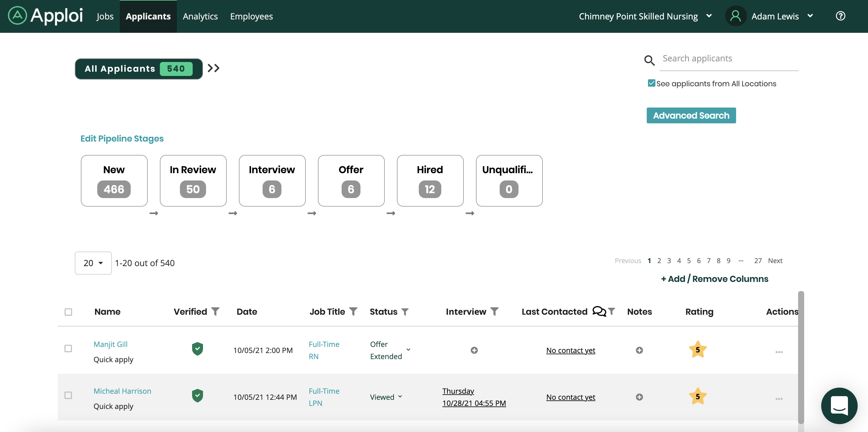868x432 pixels.
Task: Open the Analytics menu tab
Action: (x=200, y=16)
